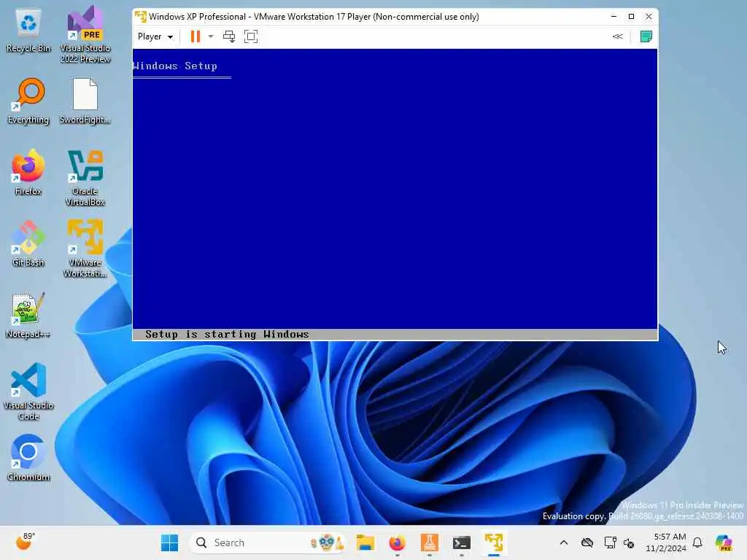Viewport: 747px width, 560px height.
Task: Select Visual Studio 2022 Preview shortcut
Action: pyautogui.click(x=85, y=35)
